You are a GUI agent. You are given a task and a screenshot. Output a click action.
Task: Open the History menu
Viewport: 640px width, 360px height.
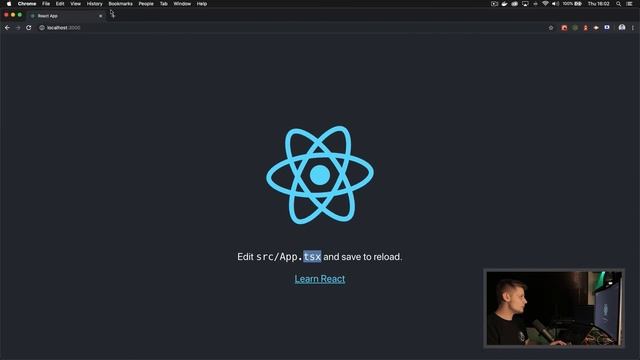click(x=95, y=4)
